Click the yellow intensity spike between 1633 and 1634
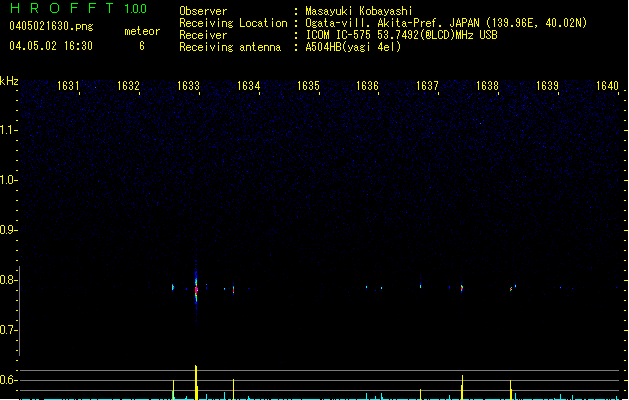This screenshot has width=629, height=400. (x=233, y=389)
